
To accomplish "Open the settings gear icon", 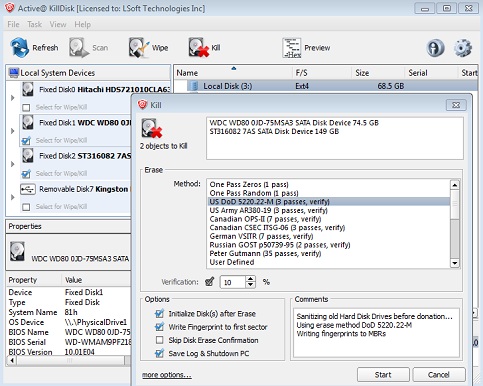I will click(463, 48).
